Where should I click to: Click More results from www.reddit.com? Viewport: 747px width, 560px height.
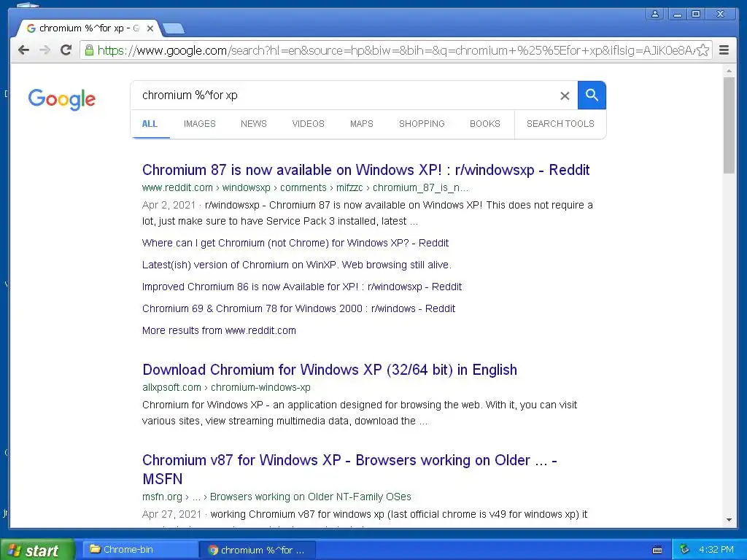click(219, 330)
